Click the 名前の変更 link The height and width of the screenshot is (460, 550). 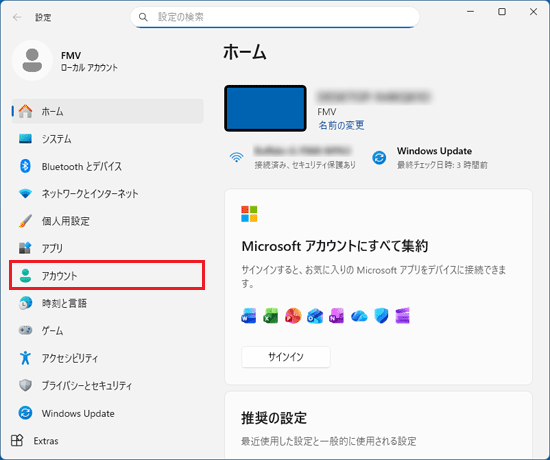tap(341, 125)
